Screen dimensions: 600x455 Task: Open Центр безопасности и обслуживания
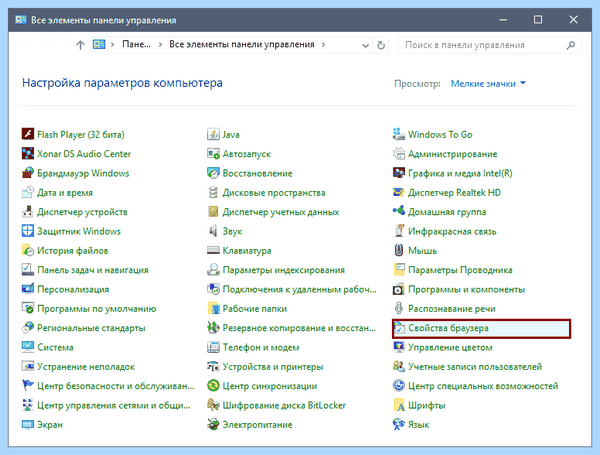pyautogui.click(x=116, y=386)
